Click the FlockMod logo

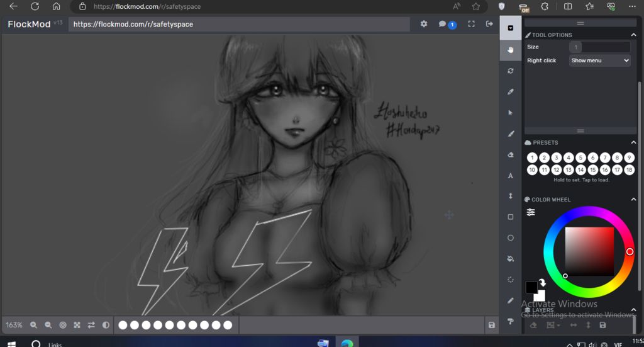pyautogui.click(x=29, y=25)
